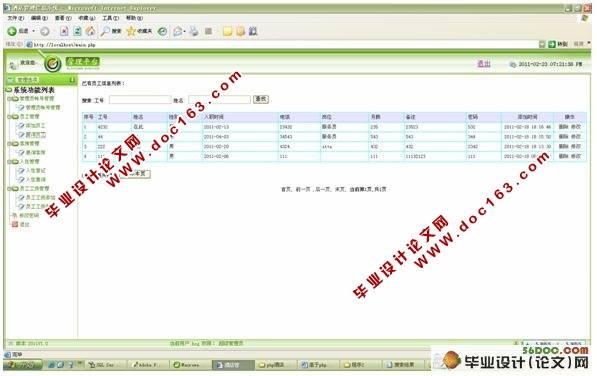This screenshot has width=597, height=376.
Task: Click the IE Back arrow icon
Action: click(12, 31)
